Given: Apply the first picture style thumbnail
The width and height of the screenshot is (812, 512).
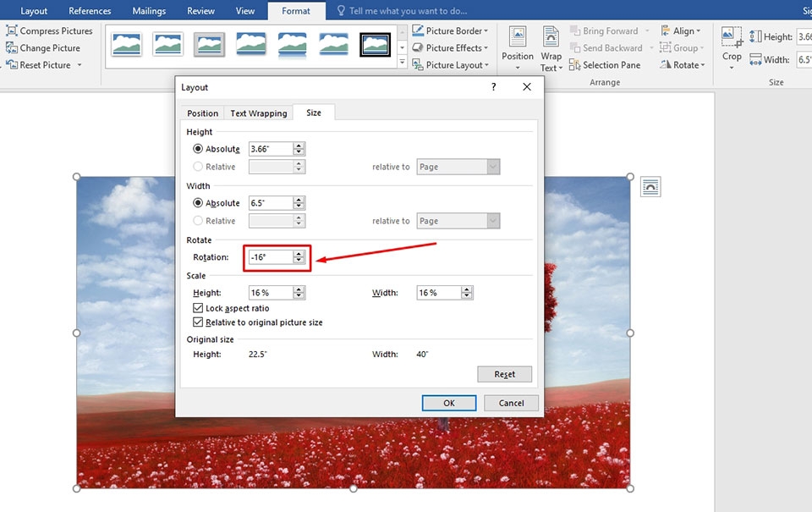Looking at the screenshot, I should pos(126,44).
